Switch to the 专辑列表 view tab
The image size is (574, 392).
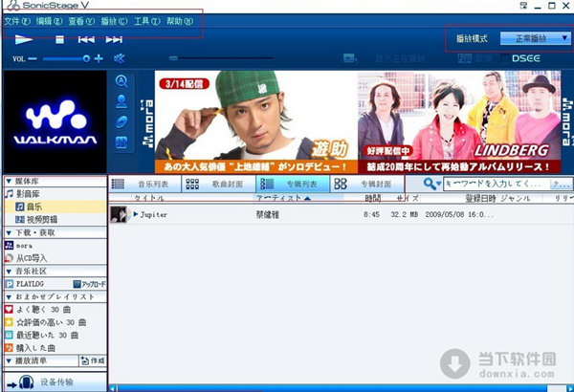click(293, 184)
